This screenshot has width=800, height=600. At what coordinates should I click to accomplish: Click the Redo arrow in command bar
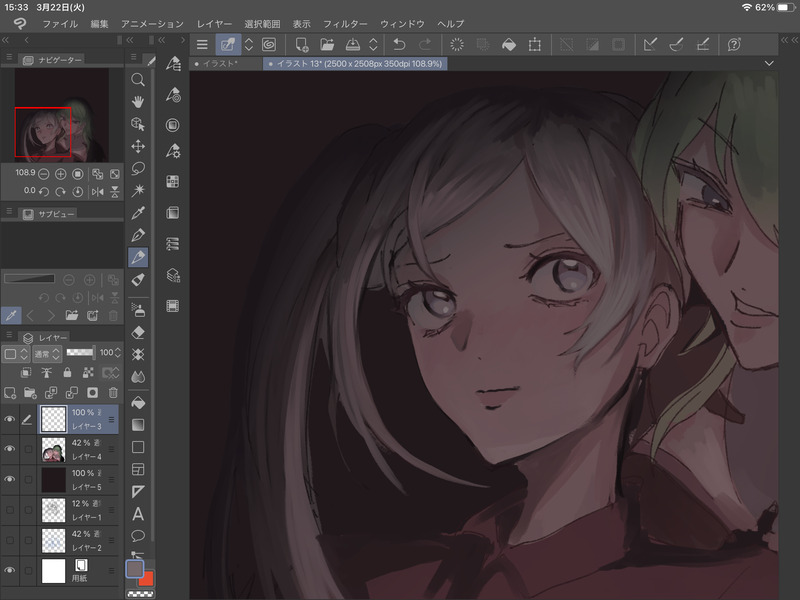pyautogui.click(x=424, y=45)
